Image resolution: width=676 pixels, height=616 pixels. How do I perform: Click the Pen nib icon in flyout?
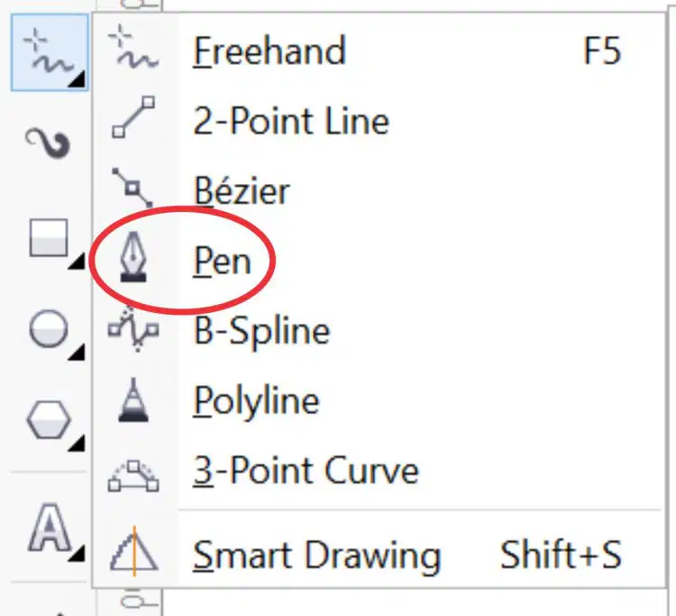coord(133,257)
